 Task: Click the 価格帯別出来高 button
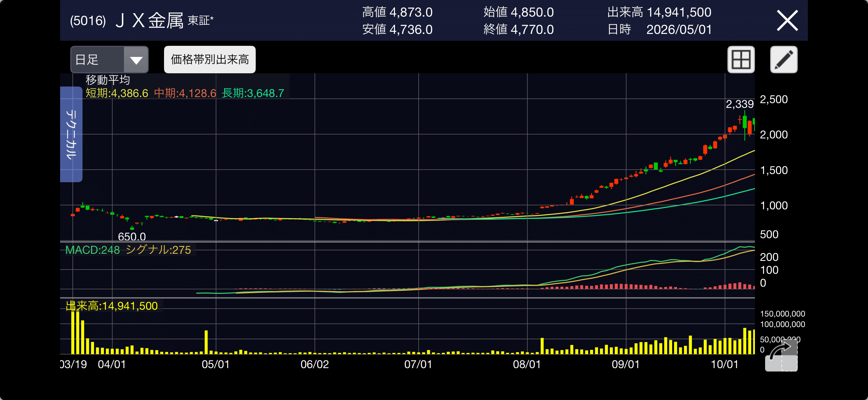[x=210, y=60]
